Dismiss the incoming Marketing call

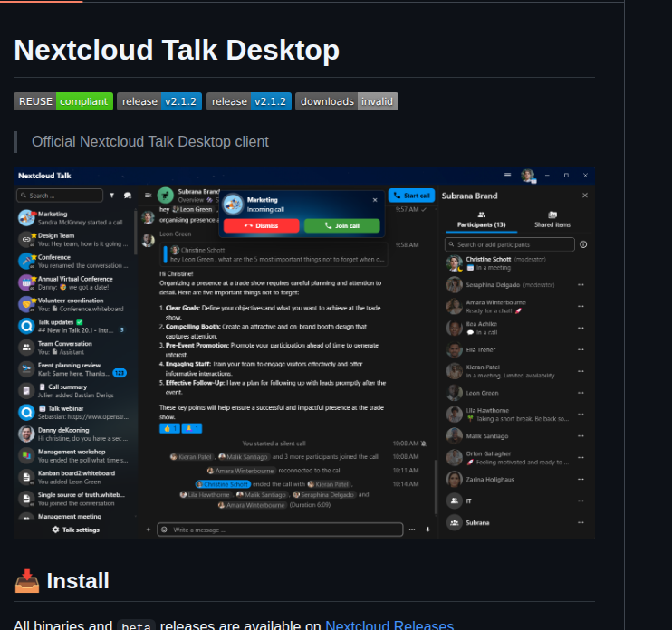point(262,225)
